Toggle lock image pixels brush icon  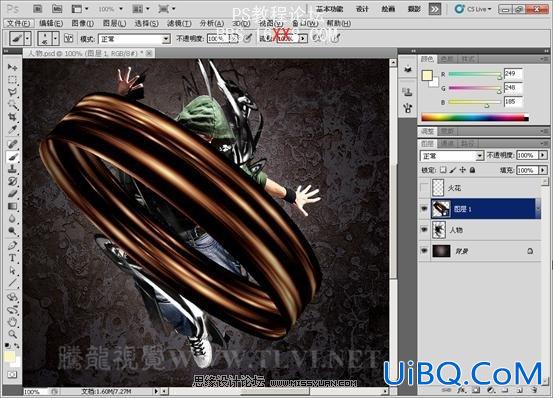[453, 170]
